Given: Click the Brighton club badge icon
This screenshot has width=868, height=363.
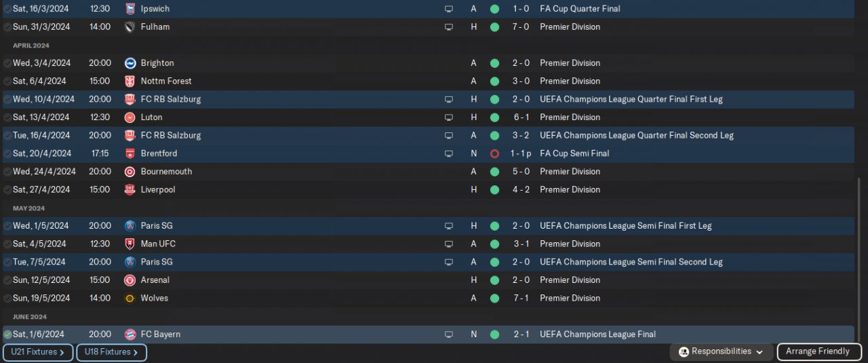Looking at the screenshot, I should [130, 63].
